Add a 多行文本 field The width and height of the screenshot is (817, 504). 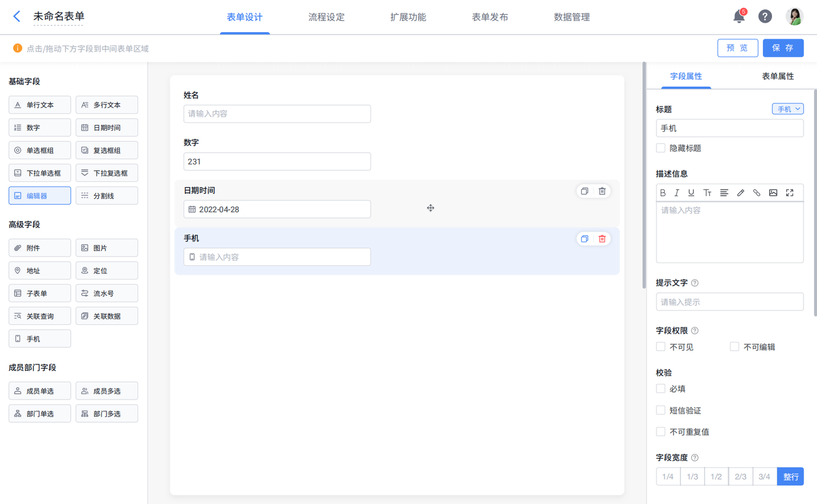[107, 105]
